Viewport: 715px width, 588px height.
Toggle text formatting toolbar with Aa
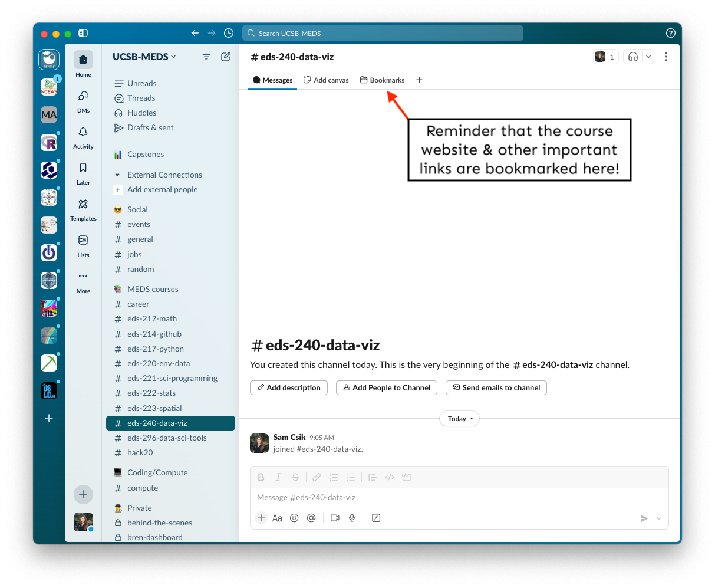click(x=277, y=518)
